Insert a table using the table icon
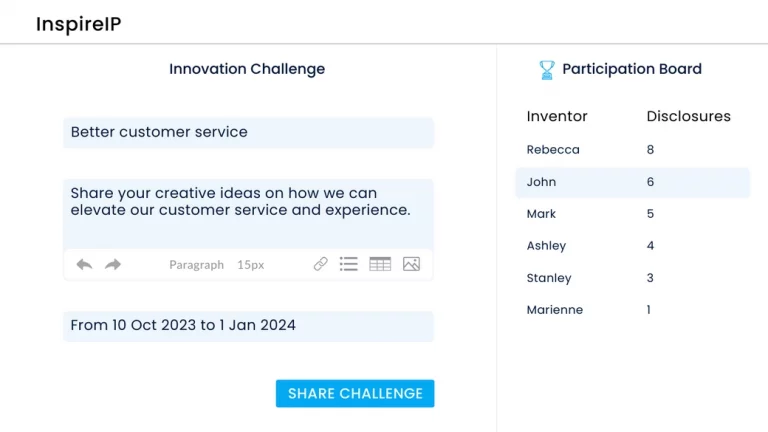The image size is (768, 432). pyautogui.click(x=380, y=265)
